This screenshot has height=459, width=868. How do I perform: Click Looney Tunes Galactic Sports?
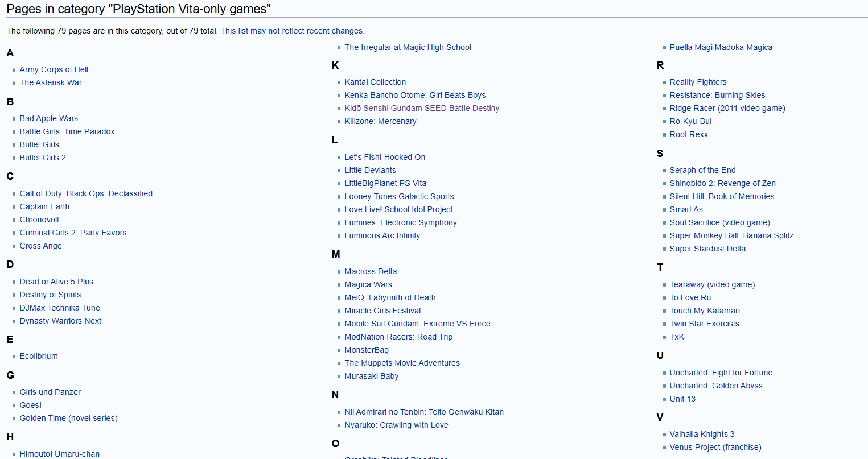click(x=399, y=196)
